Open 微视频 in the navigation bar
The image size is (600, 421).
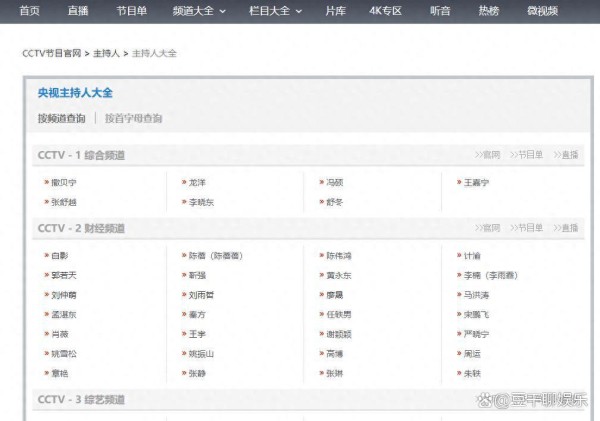(x=542, y=11)
